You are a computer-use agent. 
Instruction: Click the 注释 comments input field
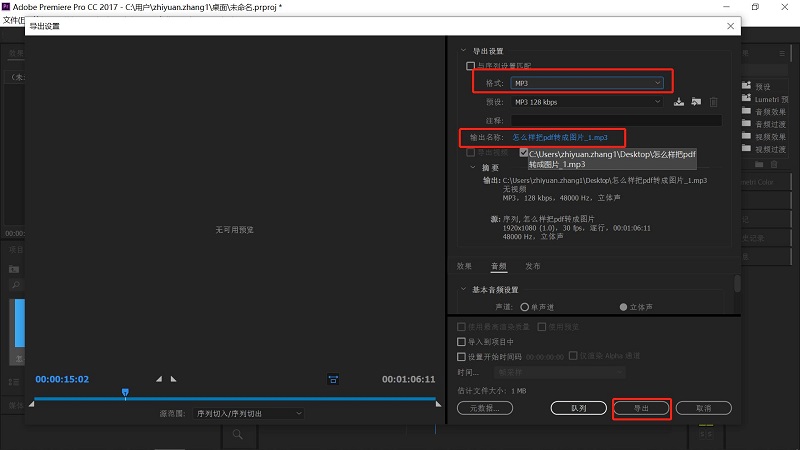[616, 120]
